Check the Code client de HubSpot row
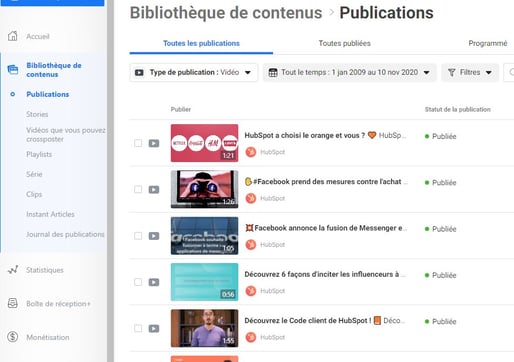Viewport: 514px width, 362px height. [x=138, y=329]
